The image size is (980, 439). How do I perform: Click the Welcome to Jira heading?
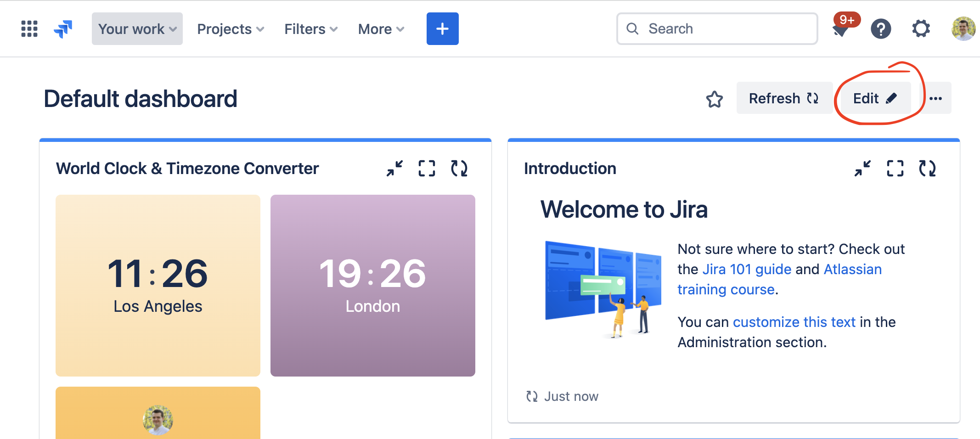pos(624,209)
